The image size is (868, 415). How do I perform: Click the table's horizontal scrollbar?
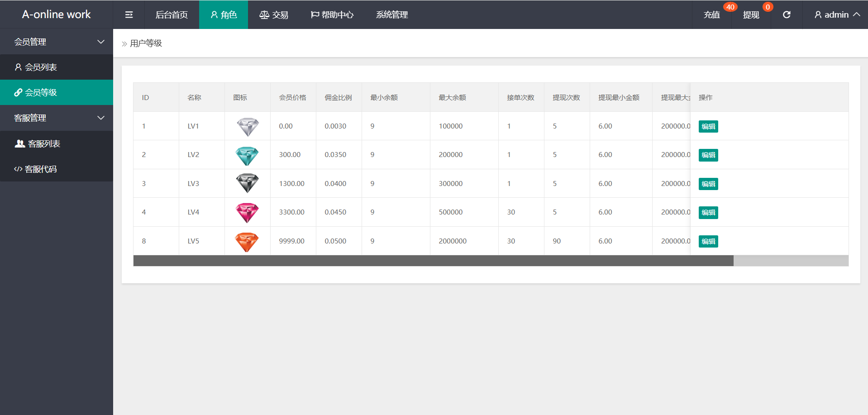click(433, 261)
